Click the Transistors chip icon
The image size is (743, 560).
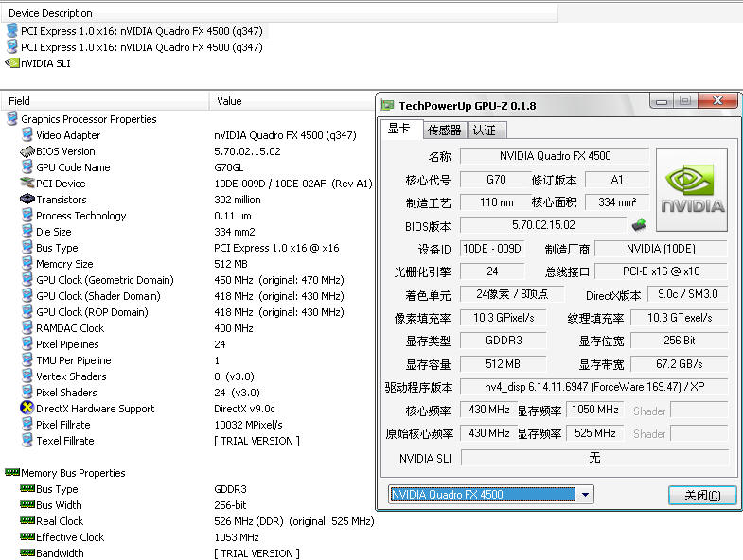pyautogui.click(x=27, y=199)
